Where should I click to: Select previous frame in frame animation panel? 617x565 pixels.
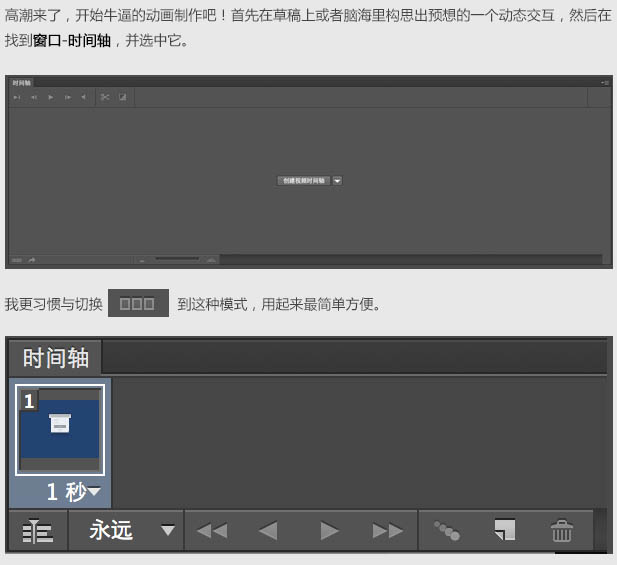tap(268, 531)
